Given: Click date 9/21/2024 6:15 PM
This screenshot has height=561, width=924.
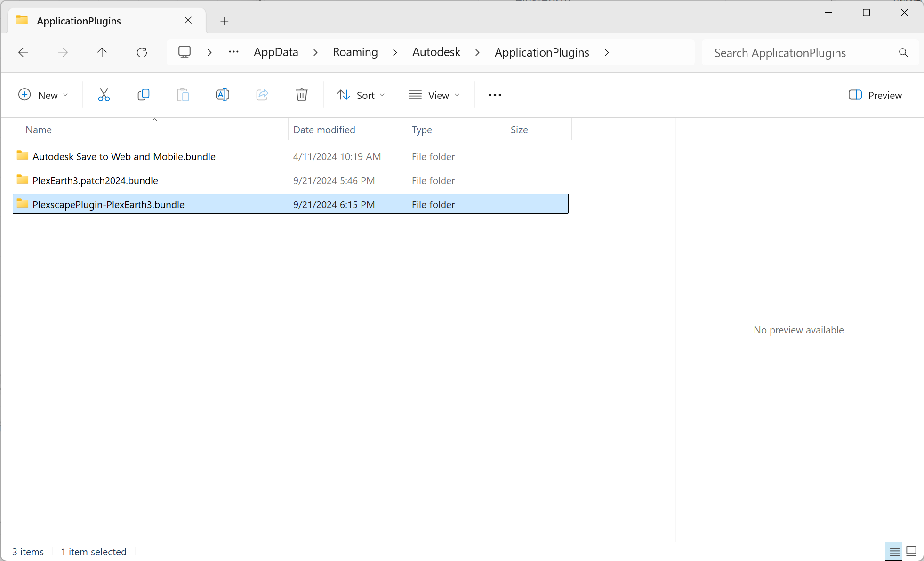Looking at the screenshot, I should (x=334, y=204).
